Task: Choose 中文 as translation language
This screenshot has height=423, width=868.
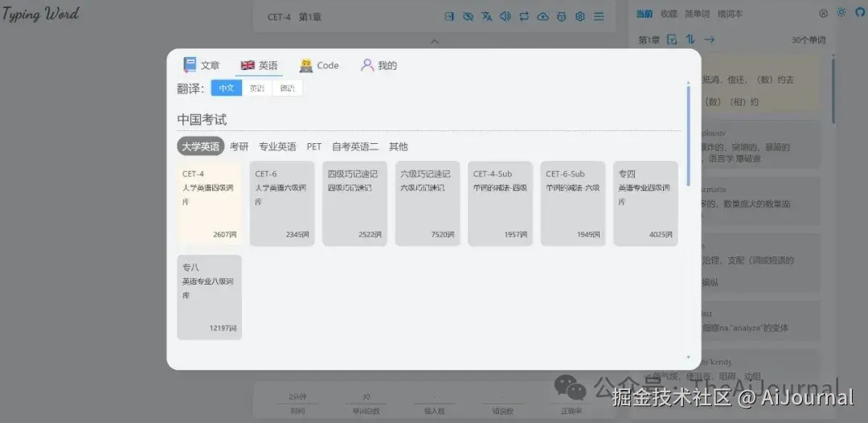Action: 227,88
